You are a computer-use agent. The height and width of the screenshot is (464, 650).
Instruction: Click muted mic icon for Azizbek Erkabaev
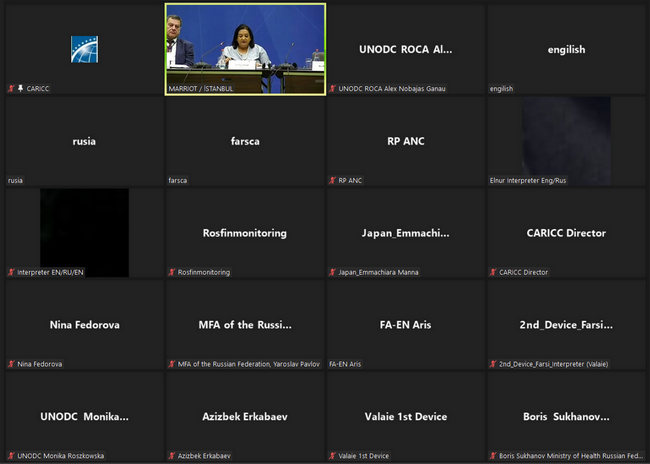(x=172, y=456)
